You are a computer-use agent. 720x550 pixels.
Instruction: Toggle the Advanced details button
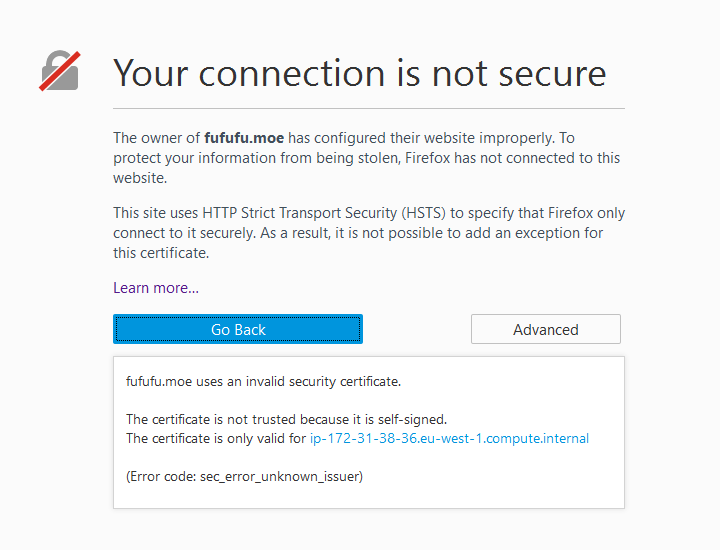pyautogui.click(x=546, y=329)
